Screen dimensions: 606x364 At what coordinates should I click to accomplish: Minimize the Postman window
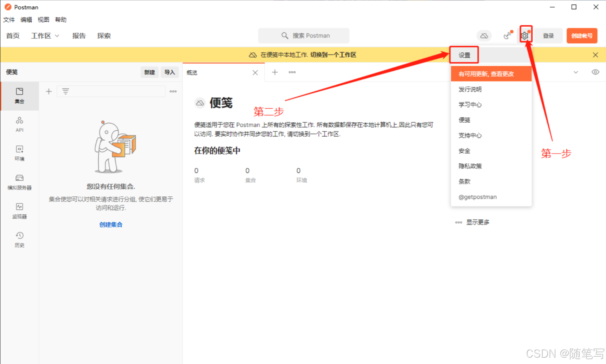tap(552, 7)
